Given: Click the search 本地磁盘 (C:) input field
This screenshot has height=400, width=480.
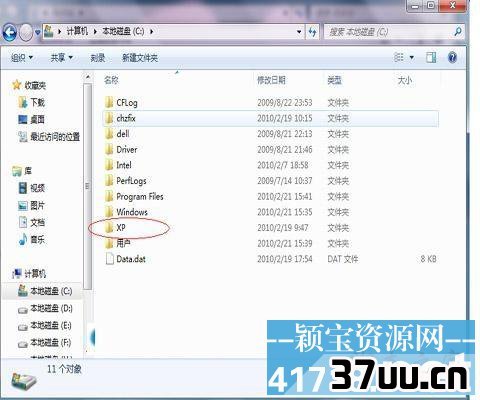Looking at the screenshot, I should (x=388, y=32).
